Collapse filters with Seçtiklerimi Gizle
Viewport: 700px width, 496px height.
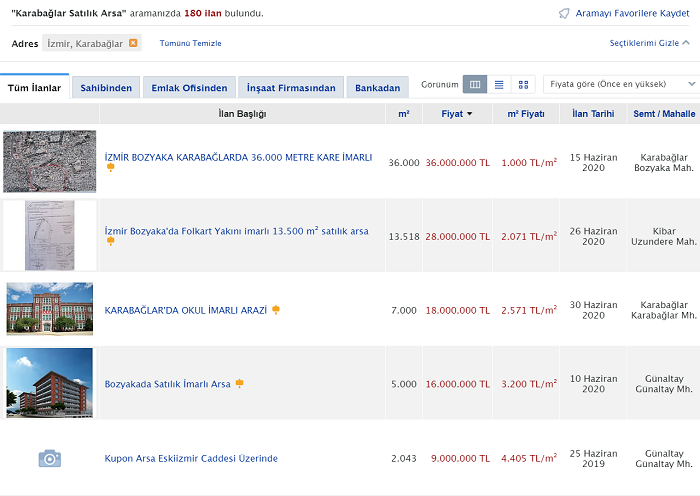pyautogui.click(x=650, y=43)
